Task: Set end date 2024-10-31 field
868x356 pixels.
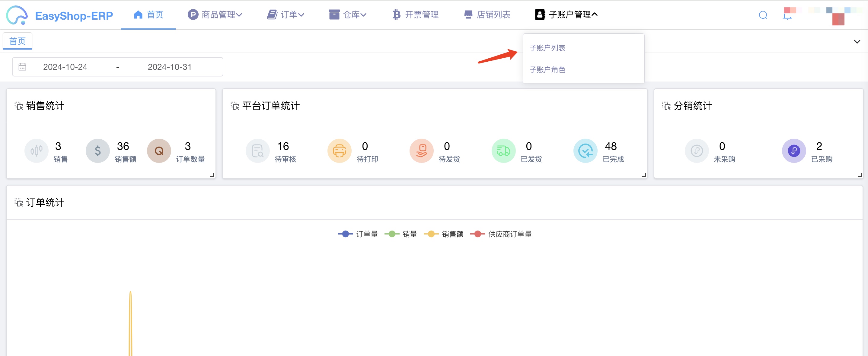Action: click(170, 67)
